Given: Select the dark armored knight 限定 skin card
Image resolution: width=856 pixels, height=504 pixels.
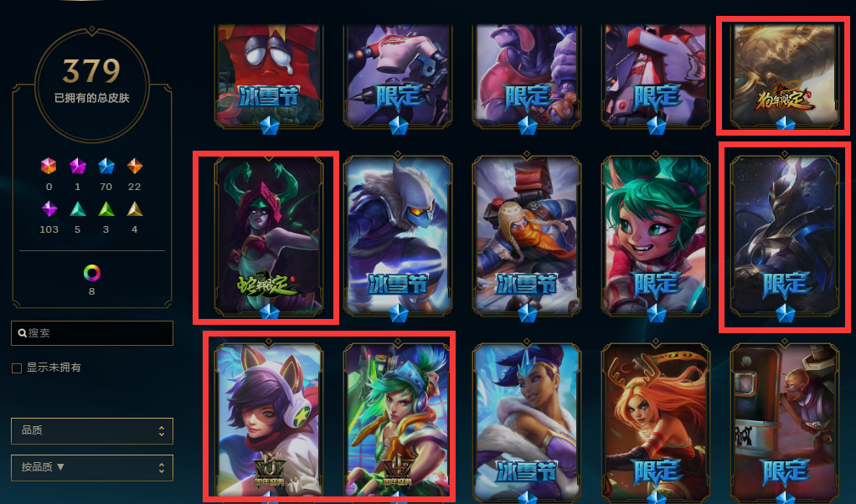Looking at the screenshot, I should point(785,235).
